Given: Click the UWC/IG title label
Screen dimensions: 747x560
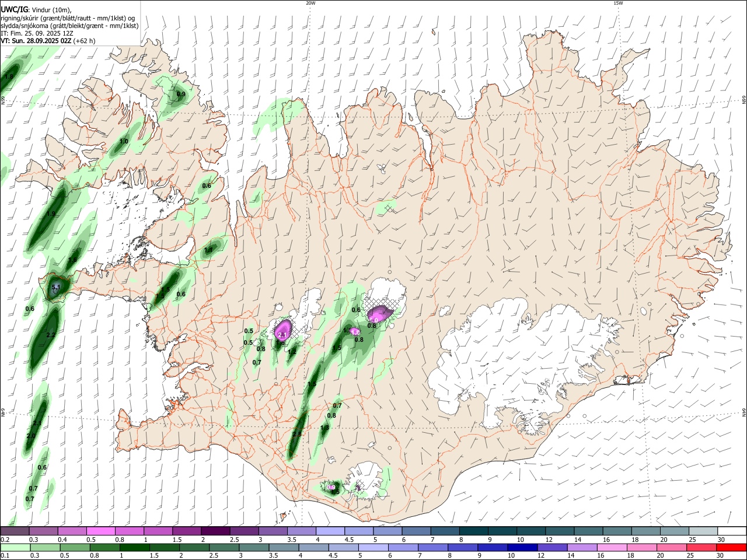Looking at the screenshot, I should click(x=14, y=9).
